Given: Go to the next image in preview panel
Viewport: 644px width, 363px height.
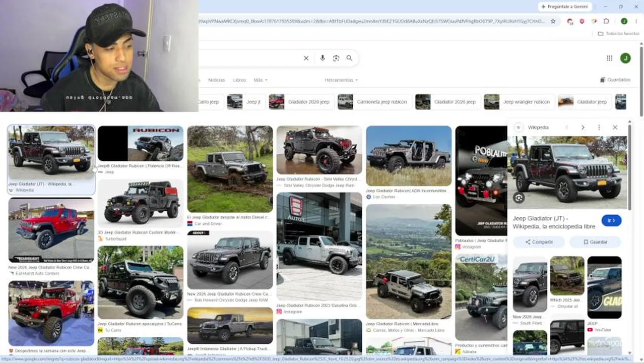Looking at the screenshot, I should (x=583, y=128).
